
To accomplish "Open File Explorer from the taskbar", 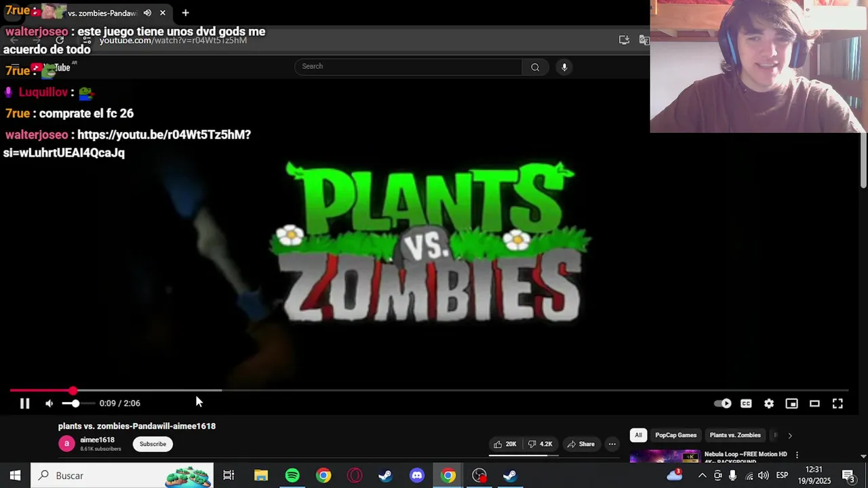I will pos(261,476).
